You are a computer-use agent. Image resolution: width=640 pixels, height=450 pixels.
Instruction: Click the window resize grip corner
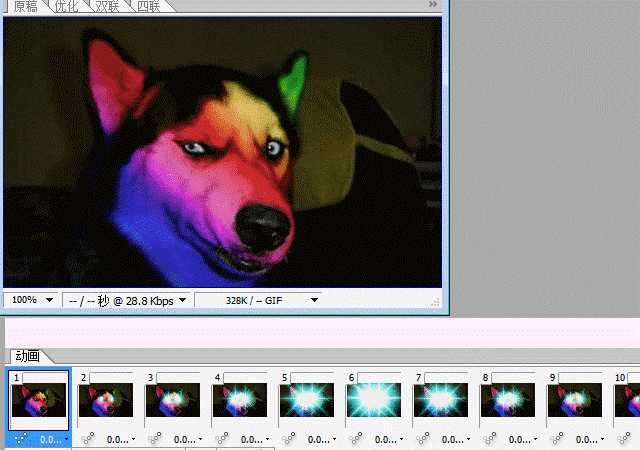pos(435,302)
